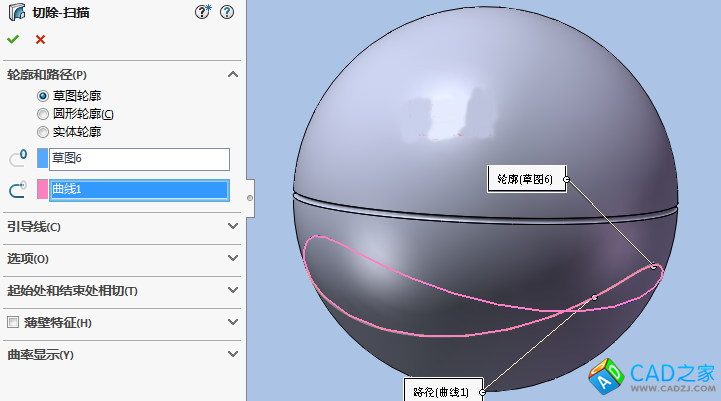Collapse the 轮廓和路径(P) section
Screen dimensions: 721x401
[233, 75]
